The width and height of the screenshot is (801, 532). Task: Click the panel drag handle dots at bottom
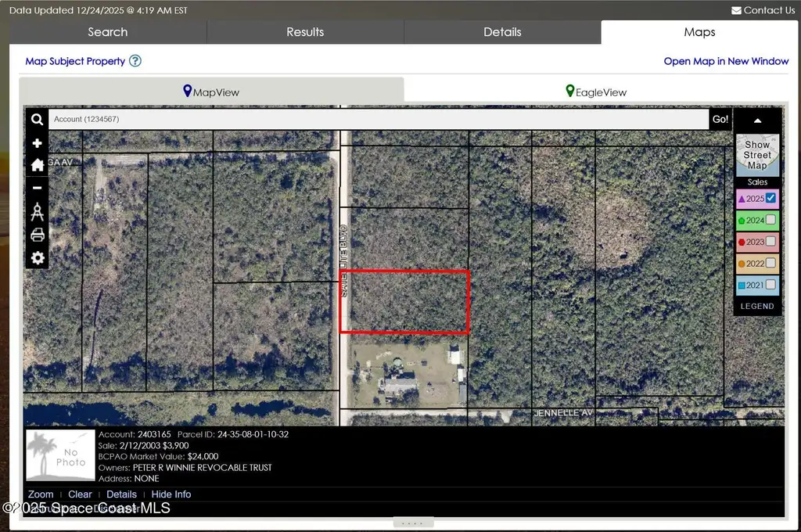[413, 523]
